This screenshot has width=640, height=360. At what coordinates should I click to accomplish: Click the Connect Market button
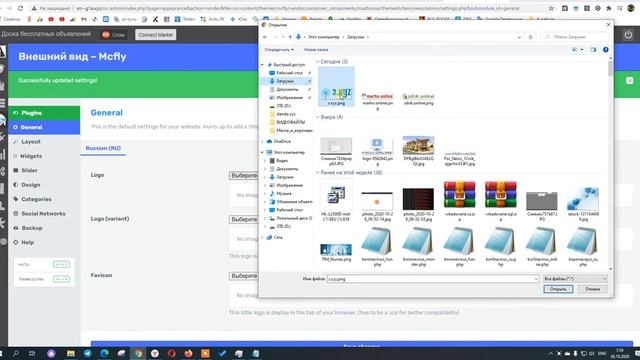(x=156, y=35)
